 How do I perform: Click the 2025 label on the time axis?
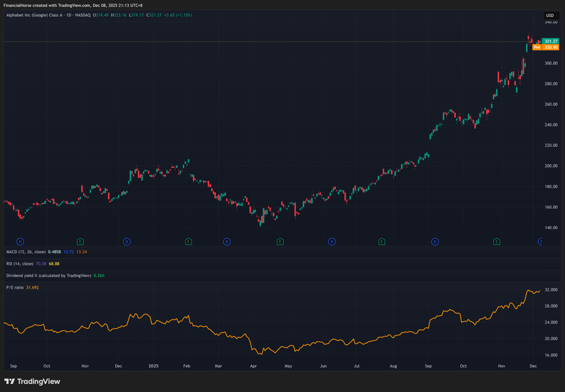coord(154,365)
